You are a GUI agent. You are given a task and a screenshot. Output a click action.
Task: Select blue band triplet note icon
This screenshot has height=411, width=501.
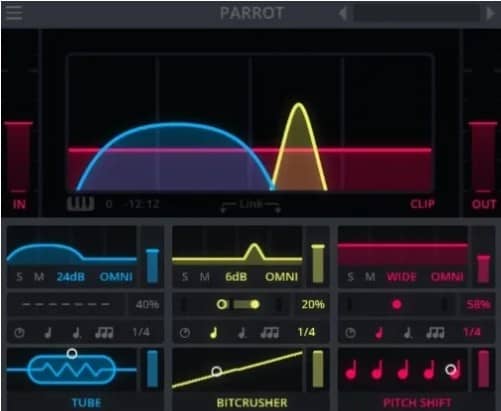pyautogui.click(x=104, y=333)
